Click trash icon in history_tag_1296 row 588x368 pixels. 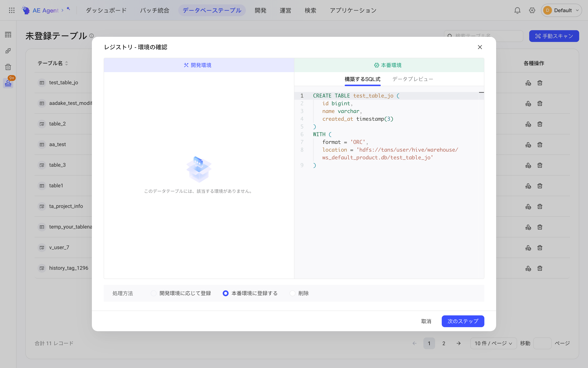tap(540, 268)
